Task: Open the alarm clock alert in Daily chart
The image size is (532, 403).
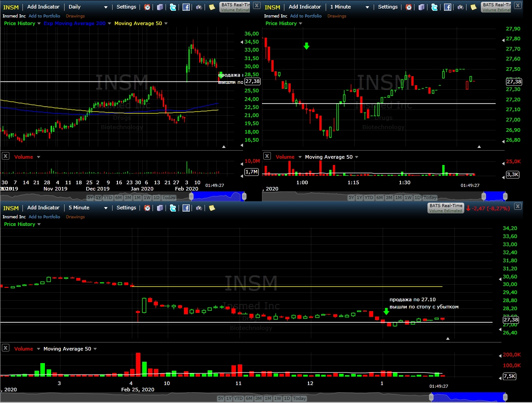Action: pos(147,7)
